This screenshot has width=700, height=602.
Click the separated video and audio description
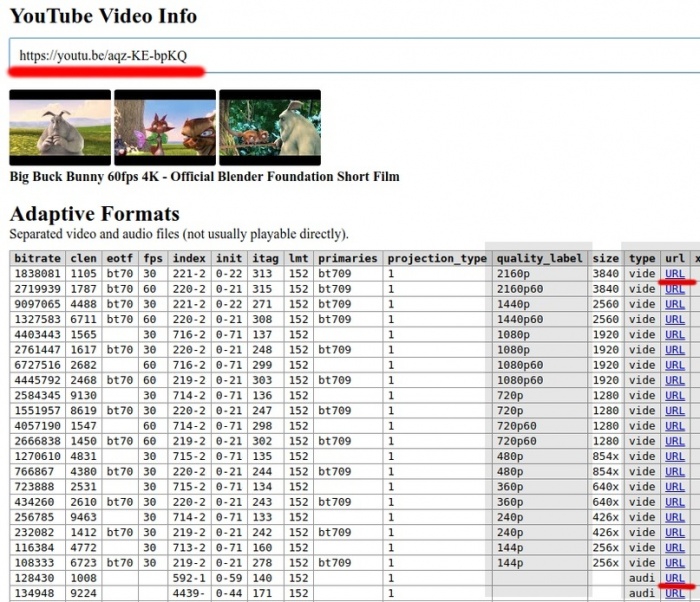click(179, 234)
